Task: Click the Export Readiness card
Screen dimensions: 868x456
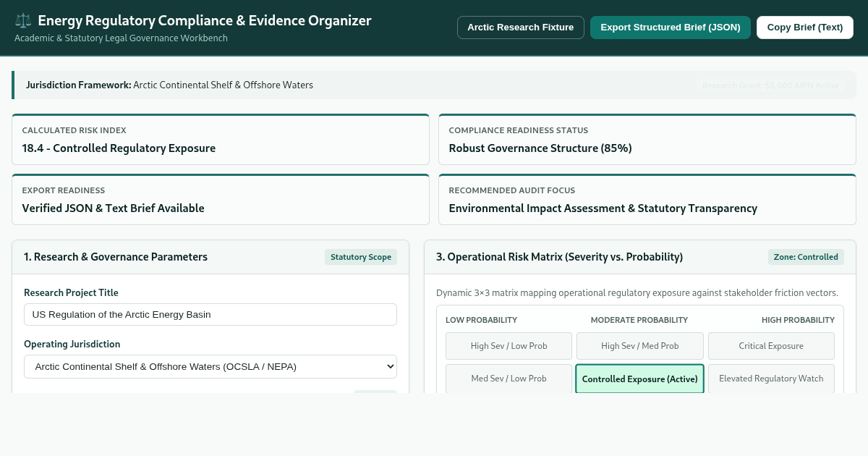Action: [x=221, y=199]
